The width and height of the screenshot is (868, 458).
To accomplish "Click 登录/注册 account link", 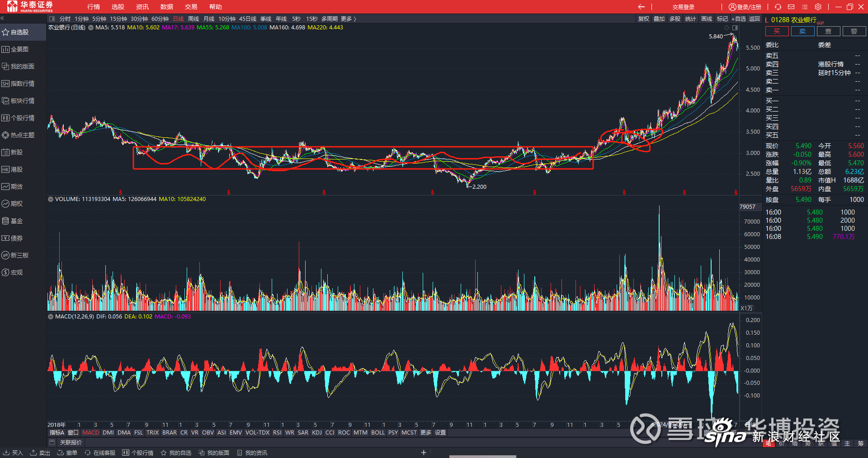I will [745, 7].
